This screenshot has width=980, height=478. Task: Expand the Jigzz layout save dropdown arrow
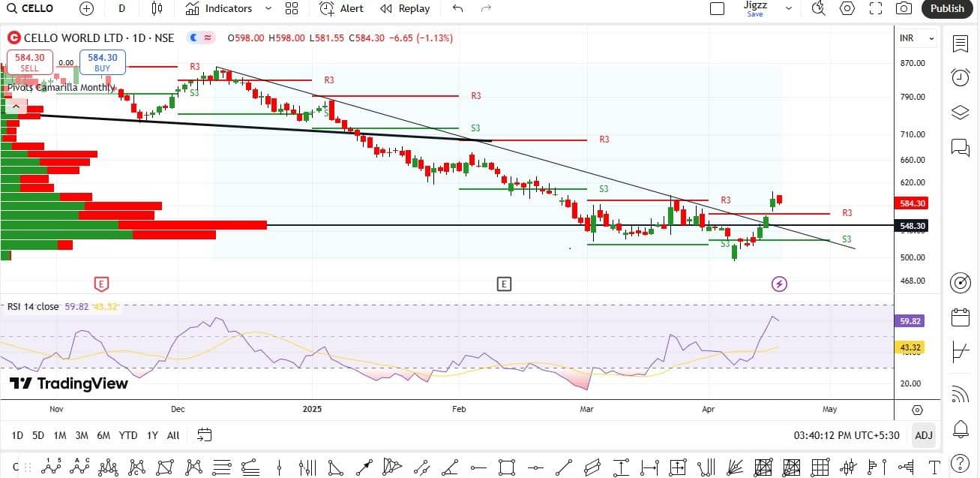(x=788, y=8)
